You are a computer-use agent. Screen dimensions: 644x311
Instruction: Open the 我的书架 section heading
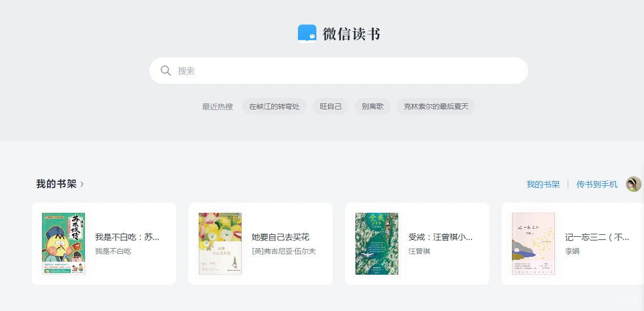(56, 184)
